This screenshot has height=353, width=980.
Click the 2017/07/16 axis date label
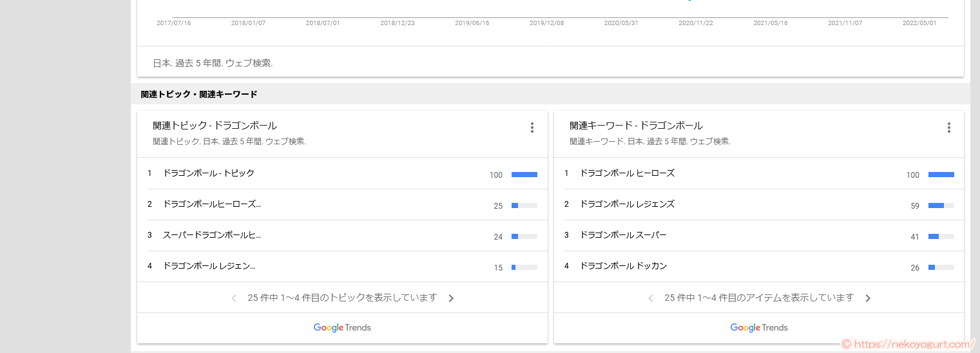tap(174, 23)
